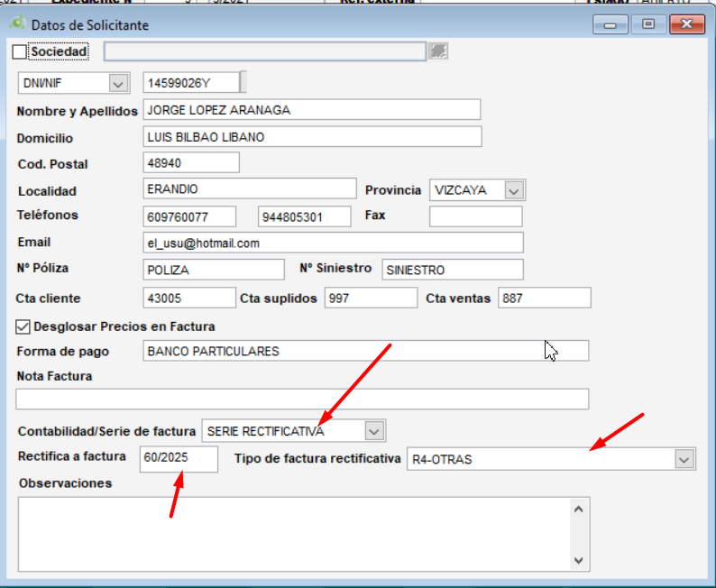Viewport: 716px width, 588px height.
Task: Open the Serie de factura dropdown
Action: (374, 431)
